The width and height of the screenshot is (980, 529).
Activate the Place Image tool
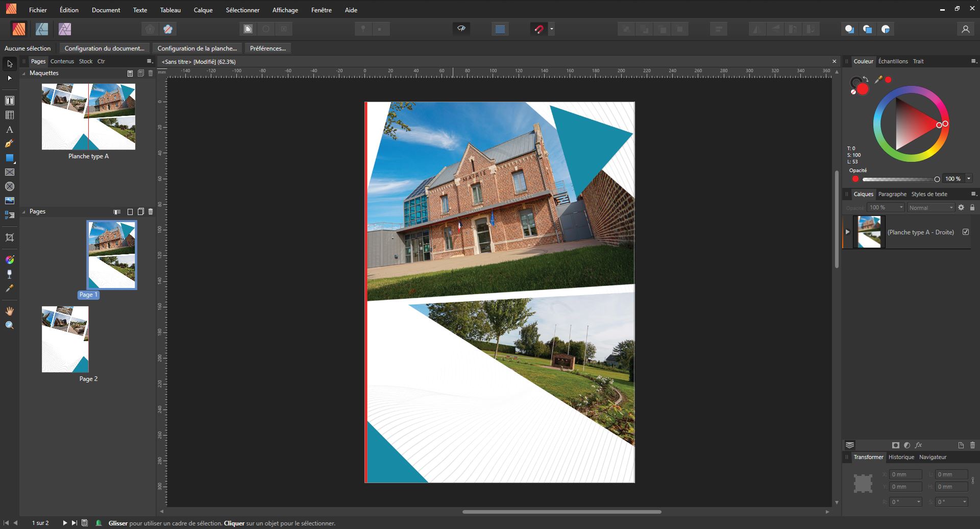[x=10, y=201]
